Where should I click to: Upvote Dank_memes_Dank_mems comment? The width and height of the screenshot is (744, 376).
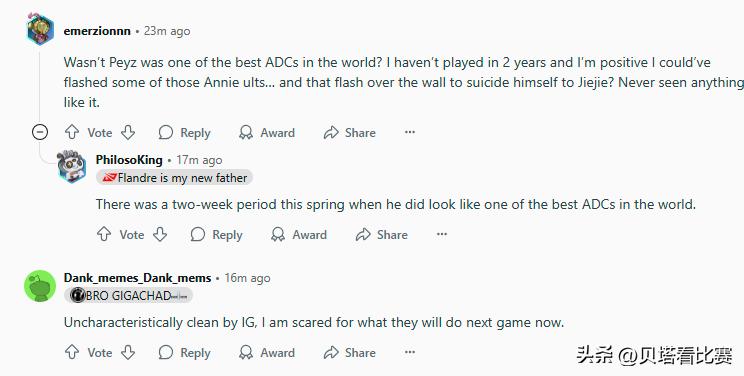pyautogui.click(x=72, y=352)
